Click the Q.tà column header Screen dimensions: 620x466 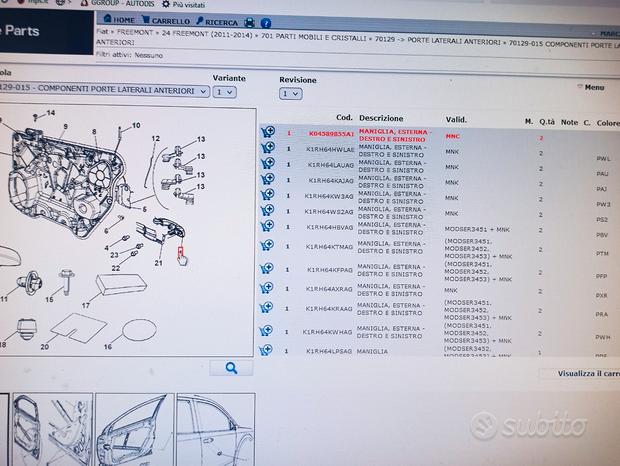pyautogui.click(x=547, y=122)
